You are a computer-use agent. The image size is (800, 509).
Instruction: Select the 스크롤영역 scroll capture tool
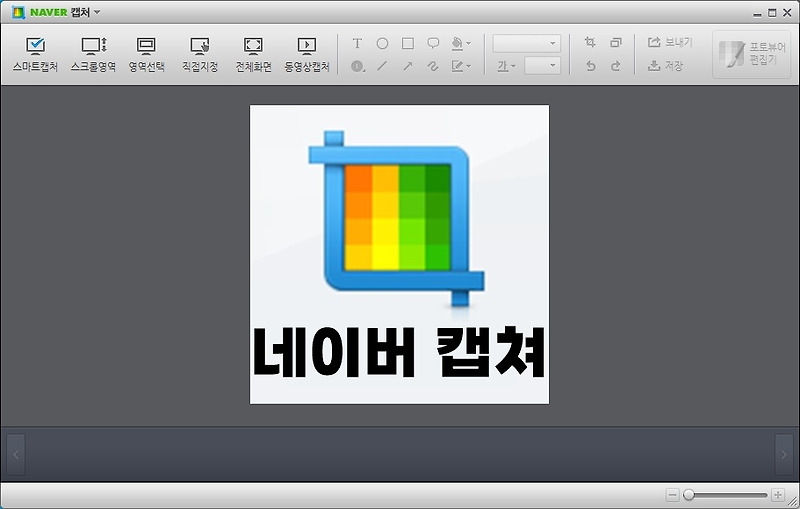(93, 55)
